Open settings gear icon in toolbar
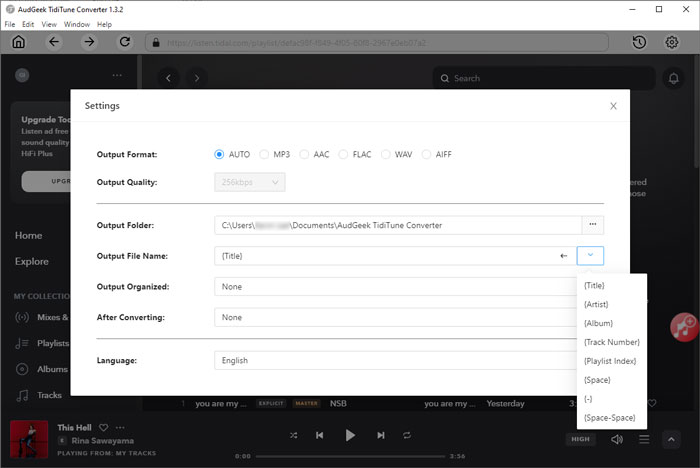 671,42
